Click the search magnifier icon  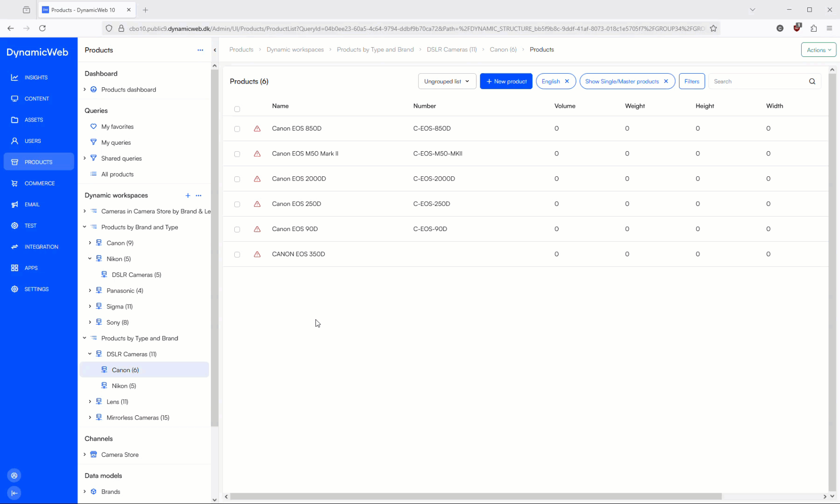point(812,81)
